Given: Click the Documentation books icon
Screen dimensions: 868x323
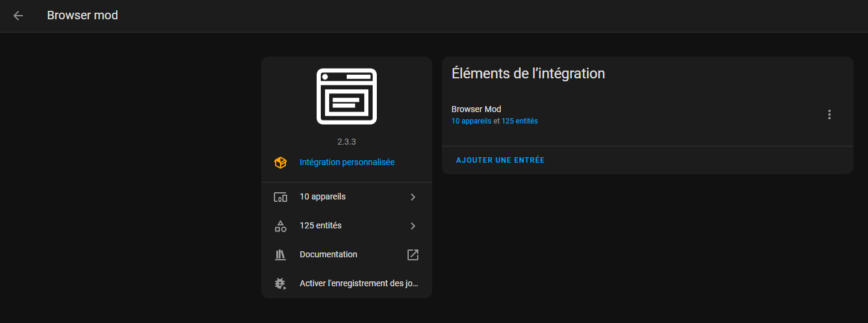Looking at the screenshot, I should click(281, 255).
